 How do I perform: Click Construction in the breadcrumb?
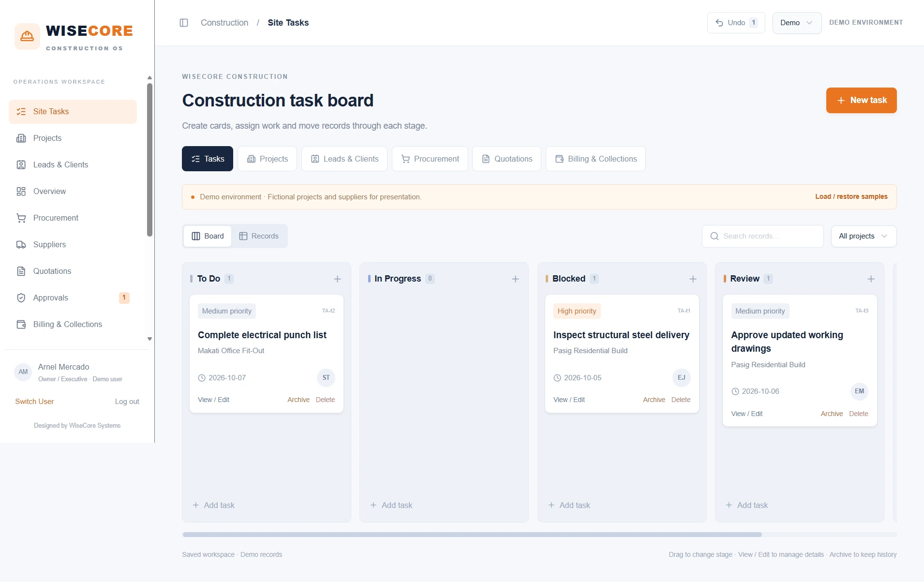(x=224, y=23)
